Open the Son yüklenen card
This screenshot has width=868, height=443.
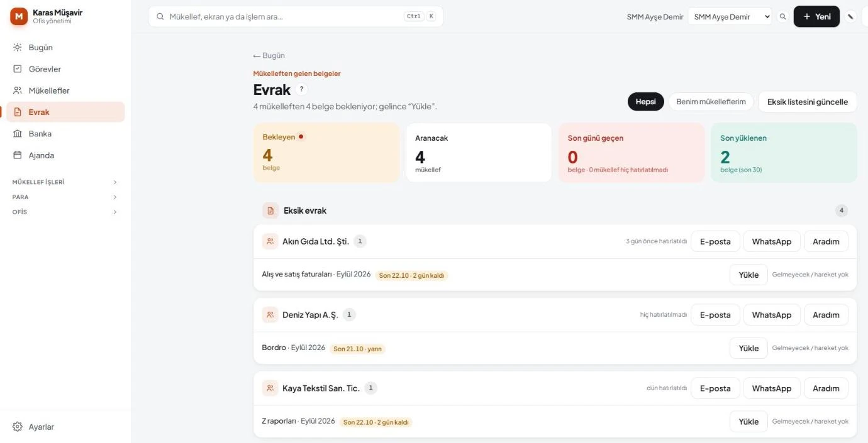784,153
